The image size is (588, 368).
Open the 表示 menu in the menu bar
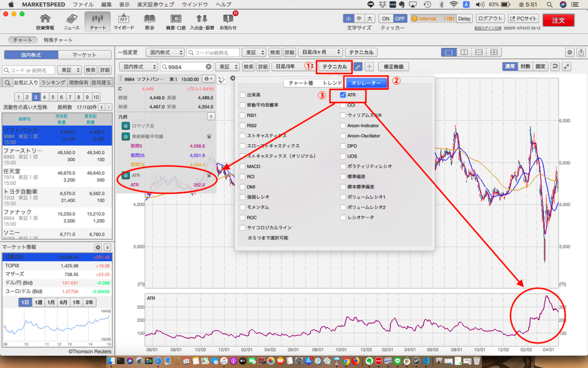click(x=124, y=4)
